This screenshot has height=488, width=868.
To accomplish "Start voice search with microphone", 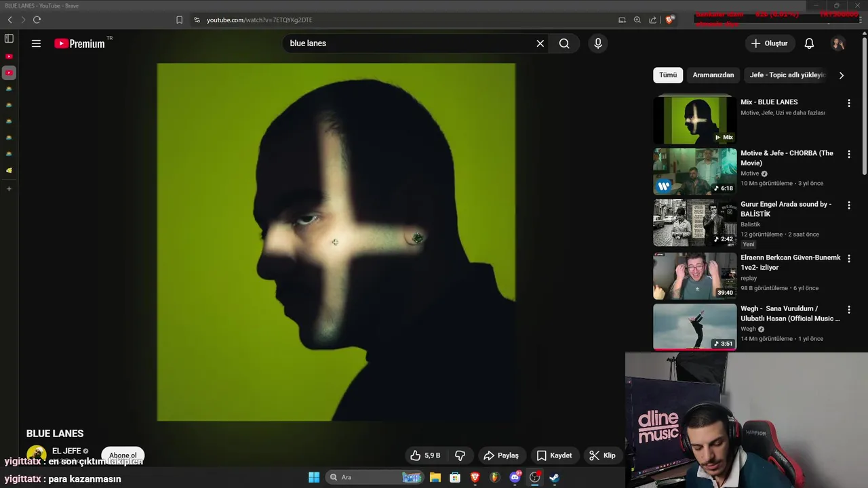I will coord(597,43).
